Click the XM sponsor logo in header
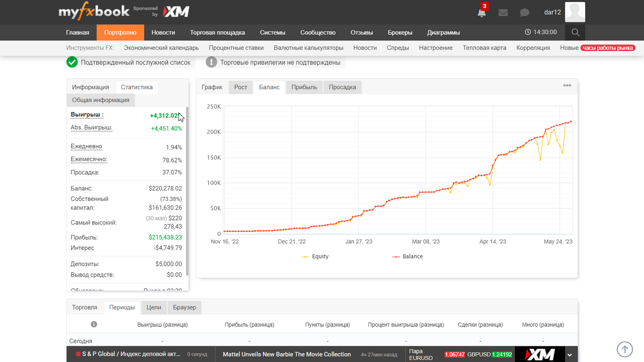This screenshot has height=362, width=644. click(177, 11)
